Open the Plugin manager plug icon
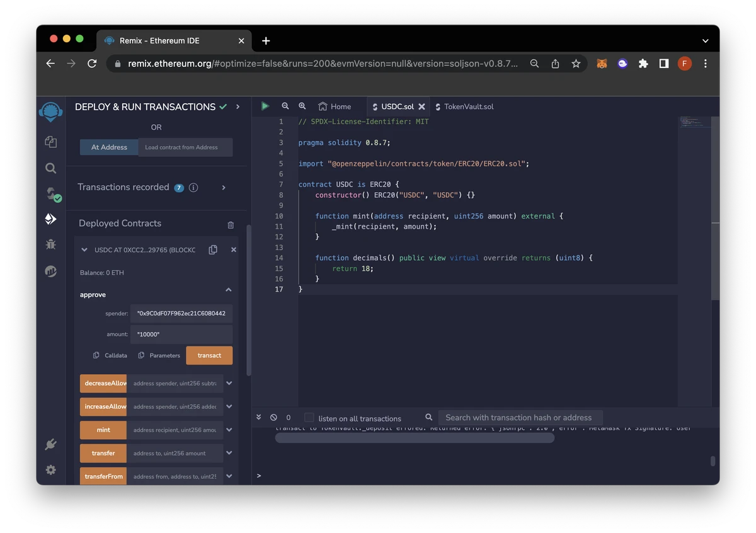Screen dimensions: 756x533 51,445
